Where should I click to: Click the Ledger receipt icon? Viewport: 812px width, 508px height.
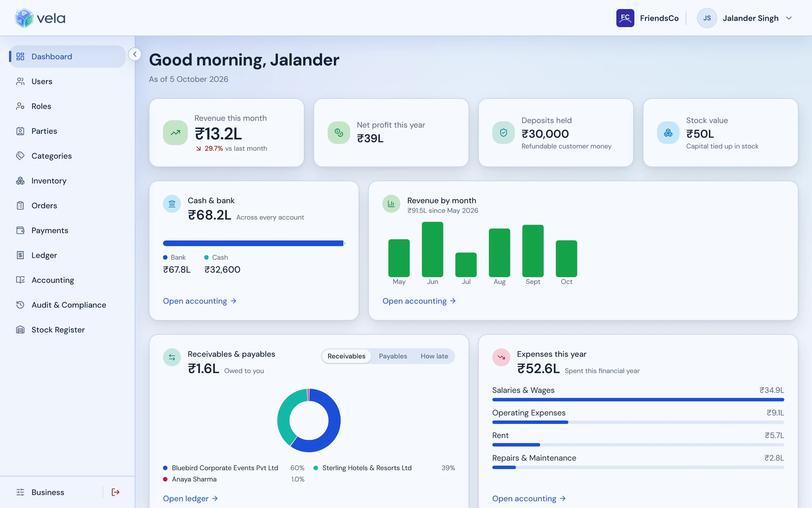(x=20, y=255)
